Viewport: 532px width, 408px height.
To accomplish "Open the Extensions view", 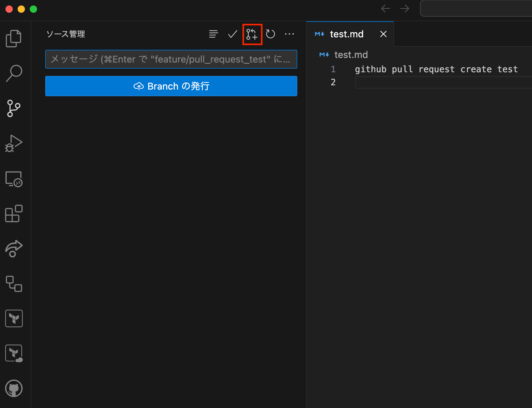I will (14, 214).
